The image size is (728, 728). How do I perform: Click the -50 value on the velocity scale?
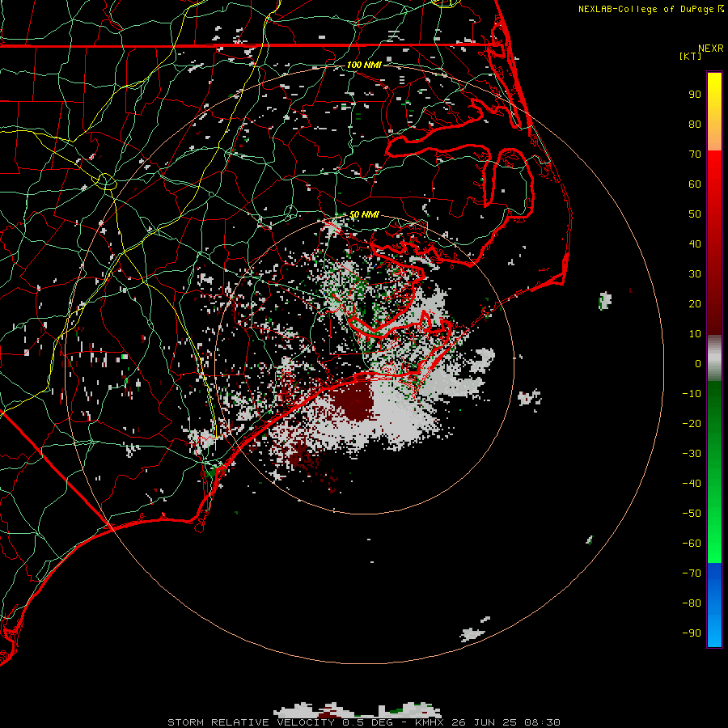coord(692,514)
